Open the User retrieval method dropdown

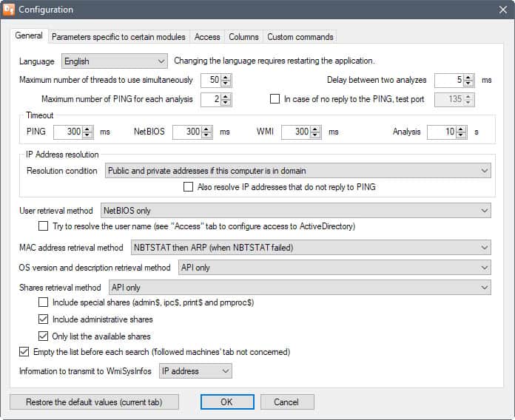point(295,210)
